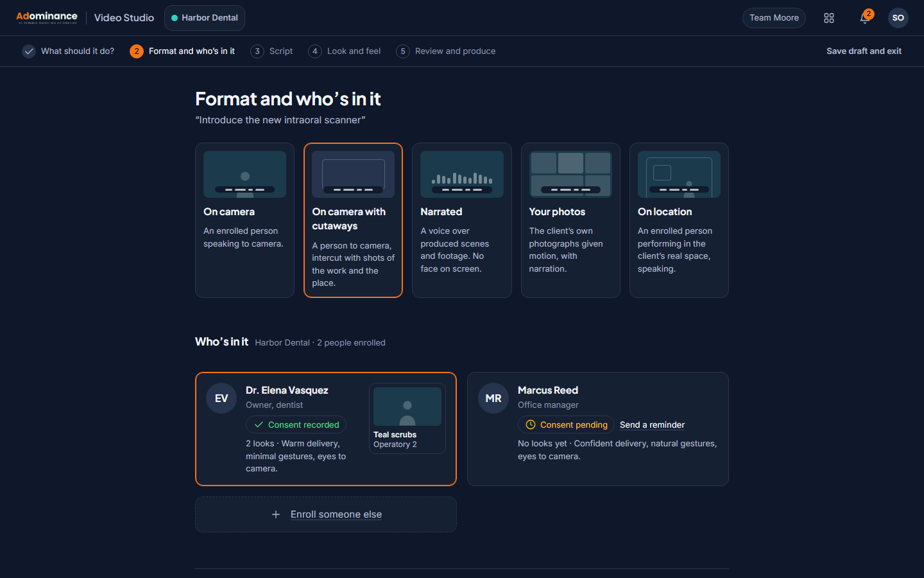The width and height of the screenshot is (924, 578).
Task: Click the Narrated waveform illustration
Action: tap(462, 174)
